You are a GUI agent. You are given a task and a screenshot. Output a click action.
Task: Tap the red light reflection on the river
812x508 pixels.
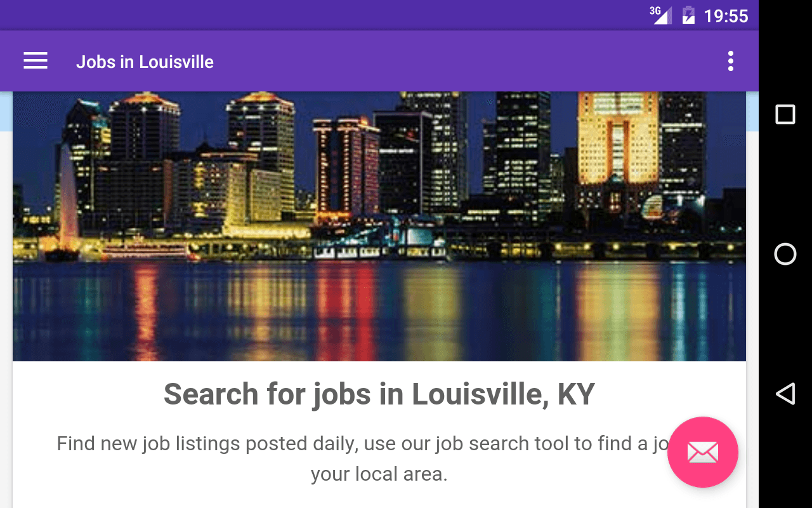[348, 311]
